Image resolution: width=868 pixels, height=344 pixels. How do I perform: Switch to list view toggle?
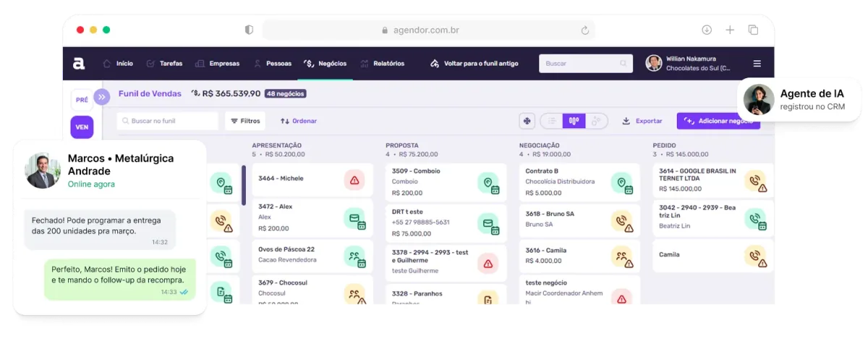click(552, 121)
